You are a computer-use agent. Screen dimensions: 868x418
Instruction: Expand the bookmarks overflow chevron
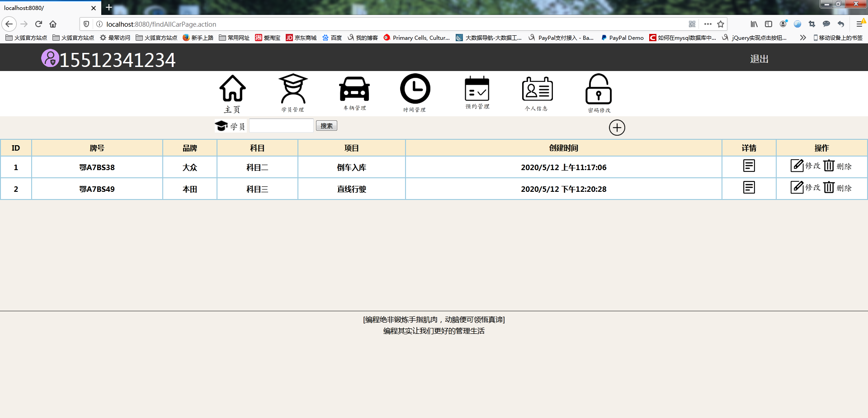coord(803,38)
